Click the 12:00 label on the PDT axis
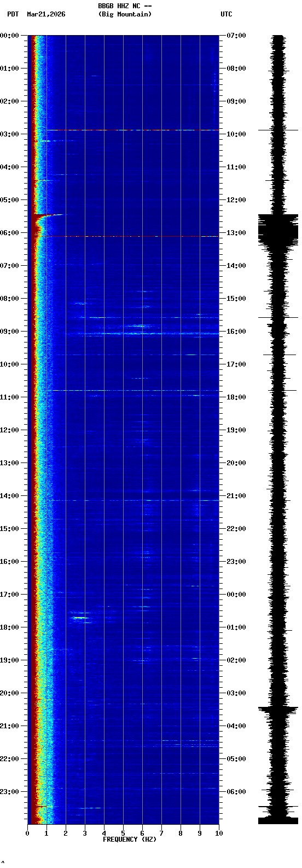Image resolution: width=302 pixels, height=868 pixels. point(9,430)
